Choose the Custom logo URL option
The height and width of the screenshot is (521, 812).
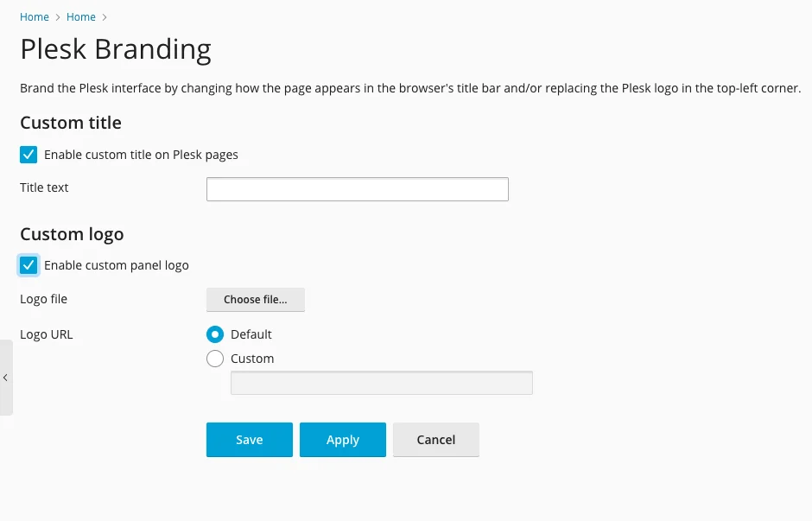click(214, 359)
